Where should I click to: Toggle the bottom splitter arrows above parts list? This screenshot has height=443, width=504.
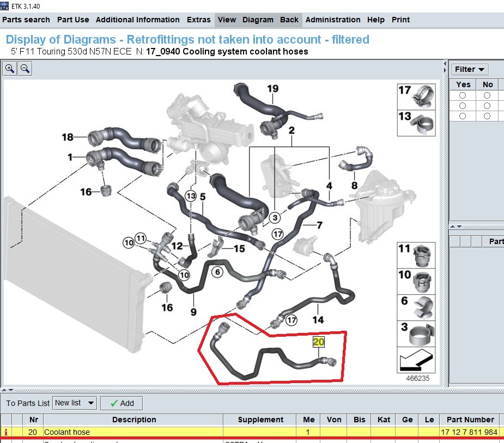click(x=8, y=390)
